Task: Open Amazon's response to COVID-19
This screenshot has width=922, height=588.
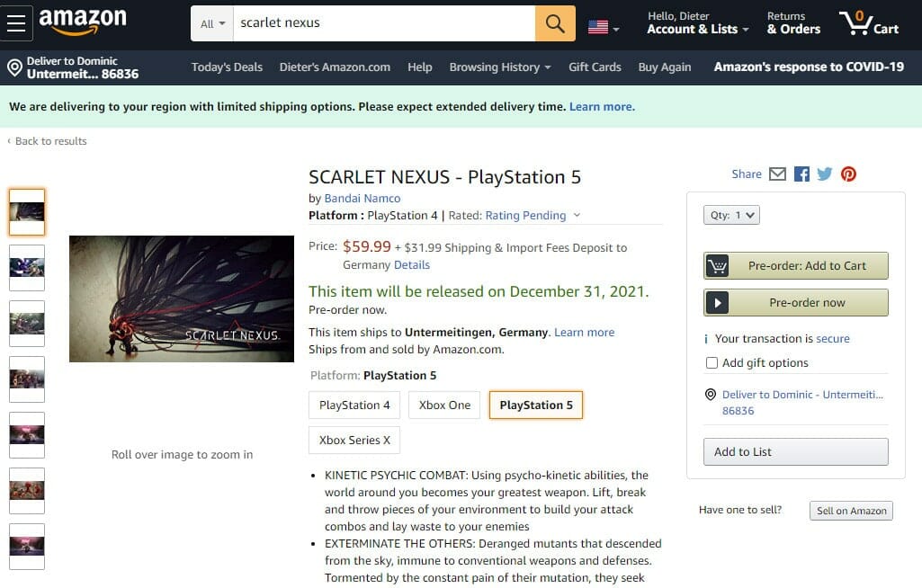Action: click(x=809, y=67)
